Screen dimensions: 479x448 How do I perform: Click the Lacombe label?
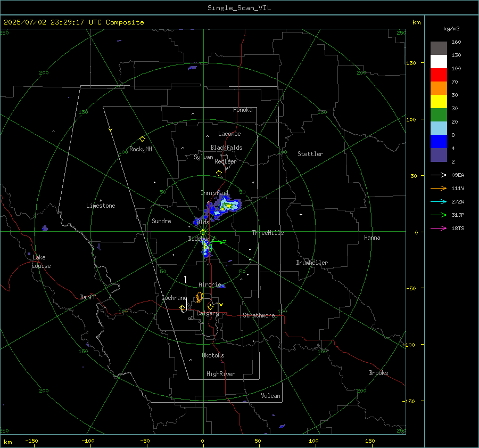tap(229, 134)
